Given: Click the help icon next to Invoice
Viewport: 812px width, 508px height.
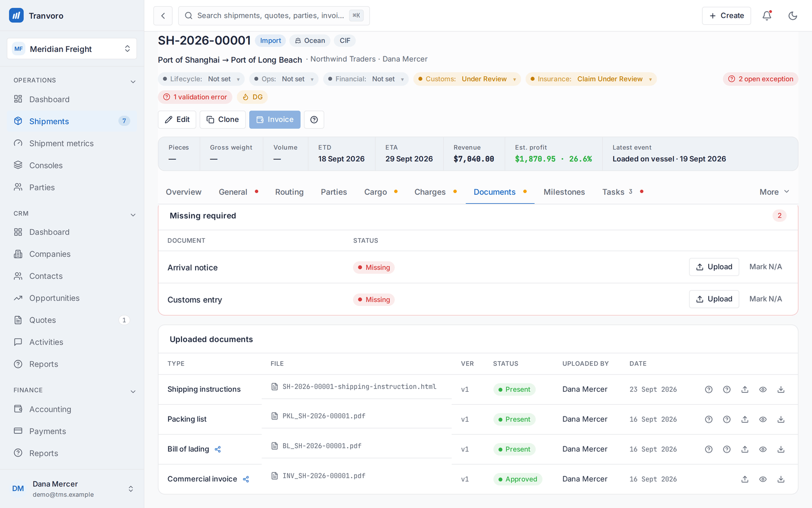Looking at the screenshot, I should [x=314, y=120].
